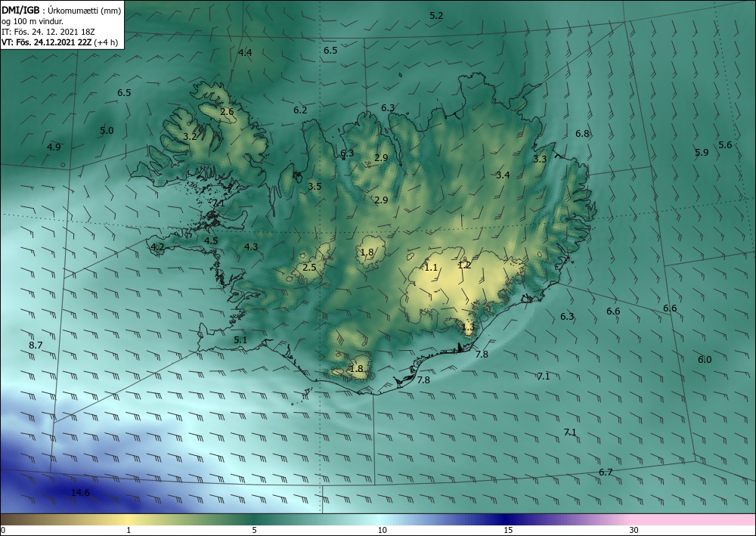Click the map value "2.6" on the Westfjords glacier
This screenshot has width=756, height=536.
[227, 111]
